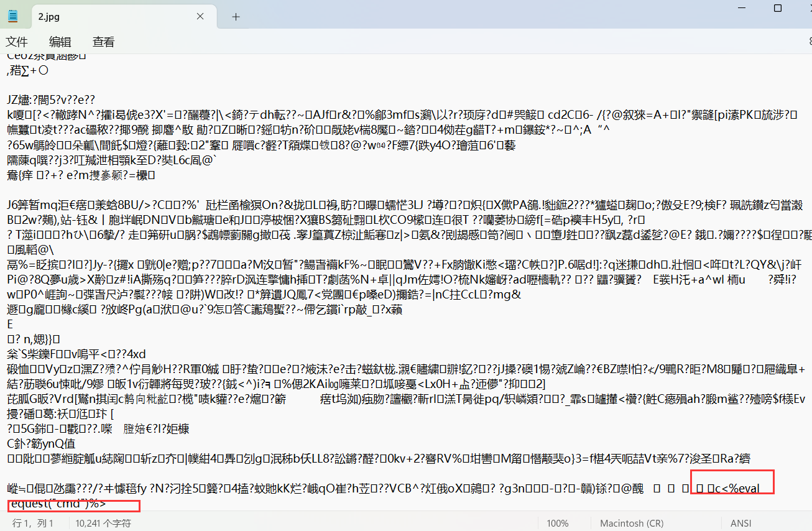Open the 编辑 menu
The image size is (812, 531).
coord(60,42)
